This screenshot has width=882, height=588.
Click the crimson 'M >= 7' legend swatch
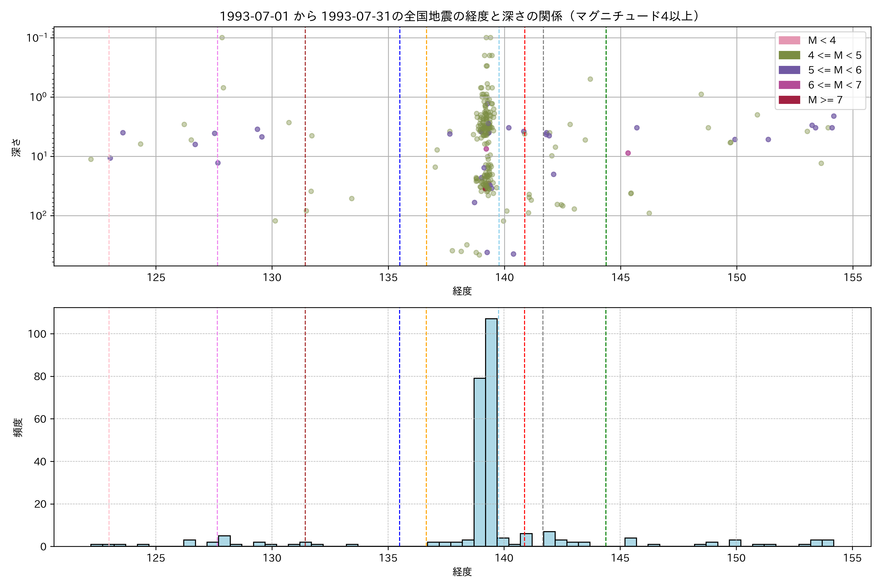(x=789, y=100)
